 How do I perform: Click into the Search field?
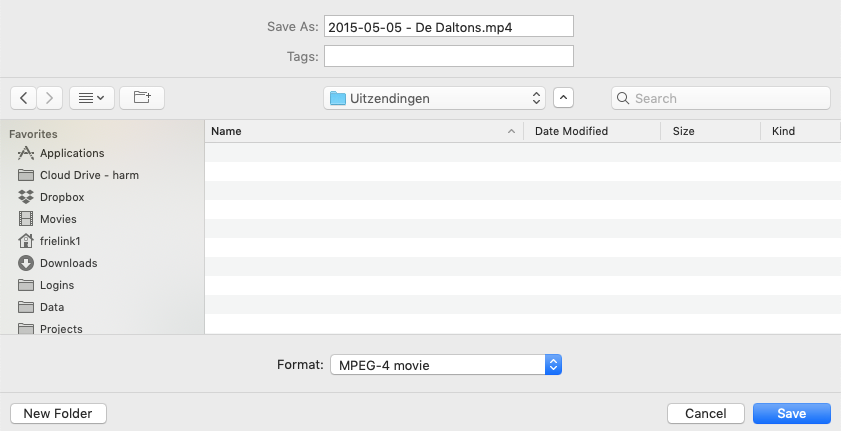click(x=721, y=98)
